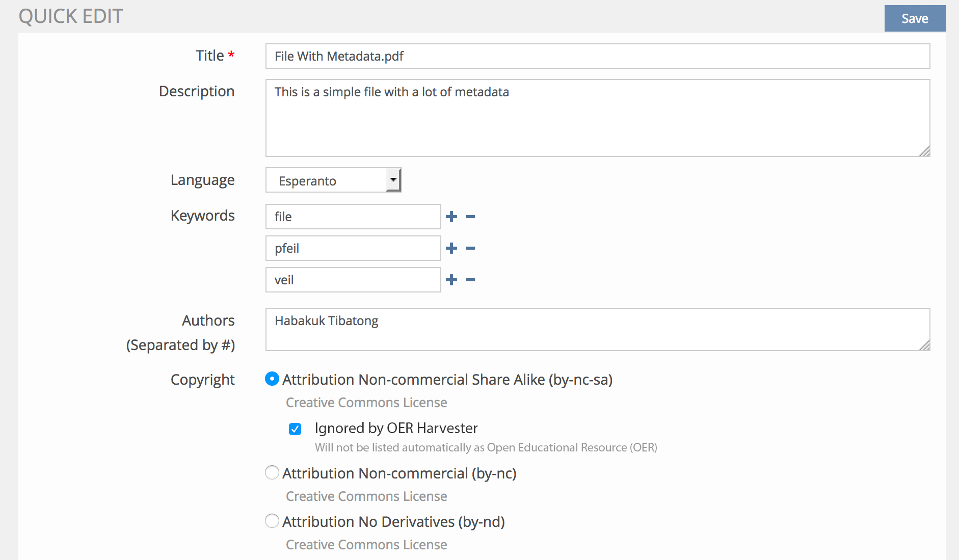Click the Authors text field with Habakuk Tibatong
This screenshot has width=959, height=560.
597,329
